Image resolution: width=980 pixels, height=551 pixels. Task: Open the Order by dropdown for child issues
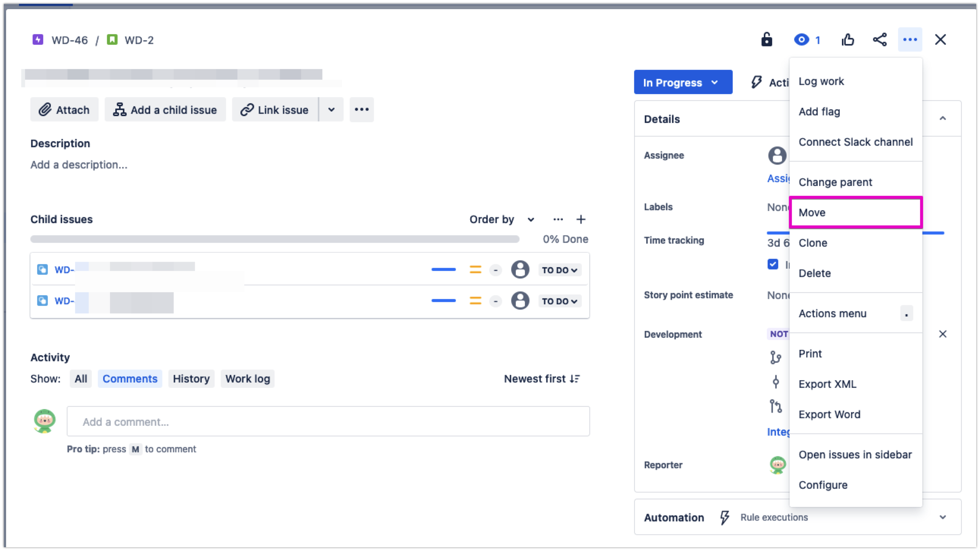pyautogui.click(x=501, y=219)
